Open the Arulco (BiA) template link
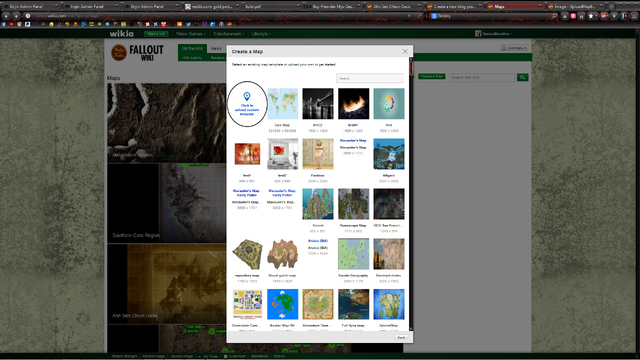640x360 pixels. click(x=318, y=241)
